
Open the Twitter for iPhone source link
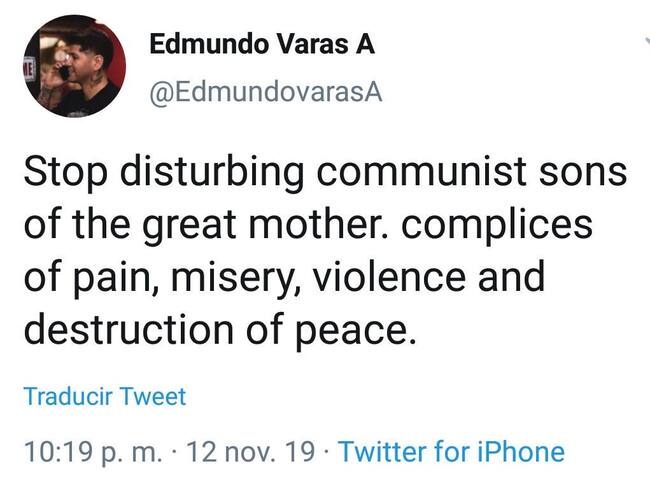click(451, 451)
